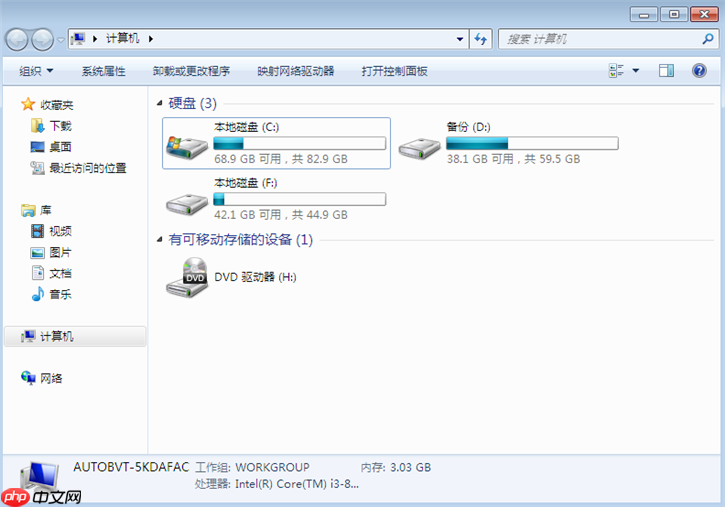Select the C: drive icon with Windows logo
725x507 pixels.
[x=187, y=147]
